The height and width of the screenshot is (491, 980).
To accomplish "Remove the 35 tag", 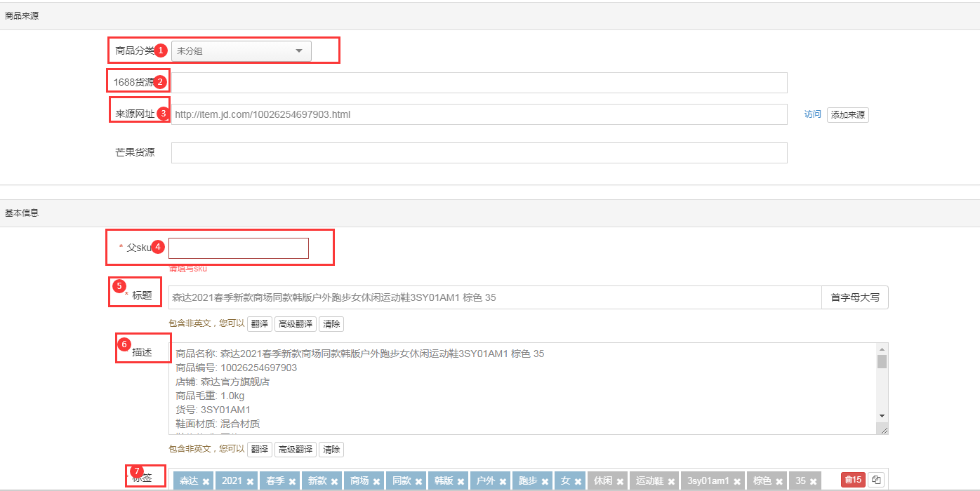I will 813,482.
